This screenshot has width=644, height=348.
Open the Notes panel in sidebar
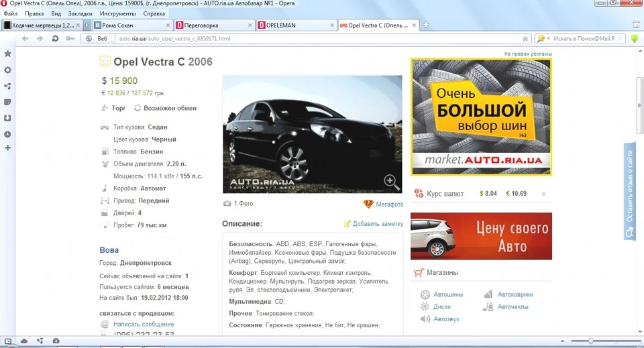(7, 102)
